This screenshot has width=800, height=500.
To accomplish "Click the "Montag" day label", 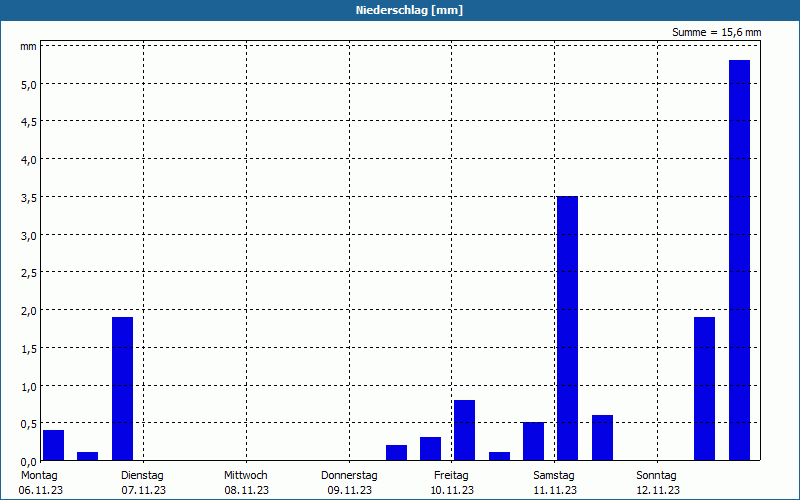I will (39, 476).
